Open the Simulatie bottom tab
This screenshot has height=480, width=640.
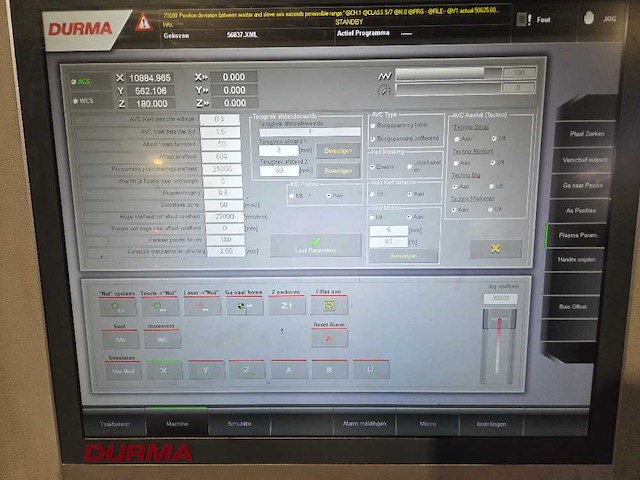(x=239, y=423)
